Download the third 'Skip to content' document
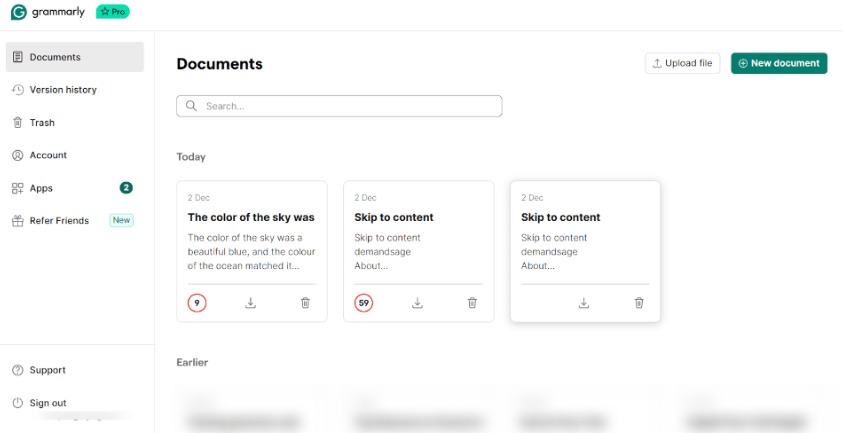 pos(584,303)
